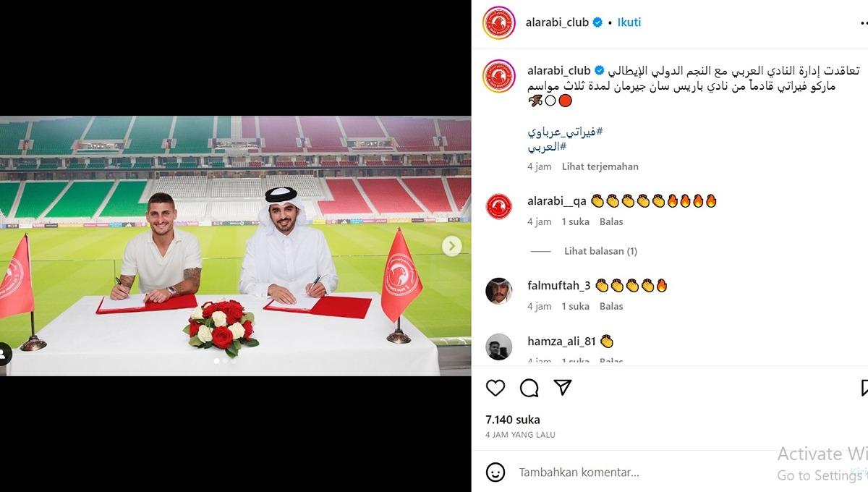Open alarabi__qa username link
868x492 pixels.
557,201
